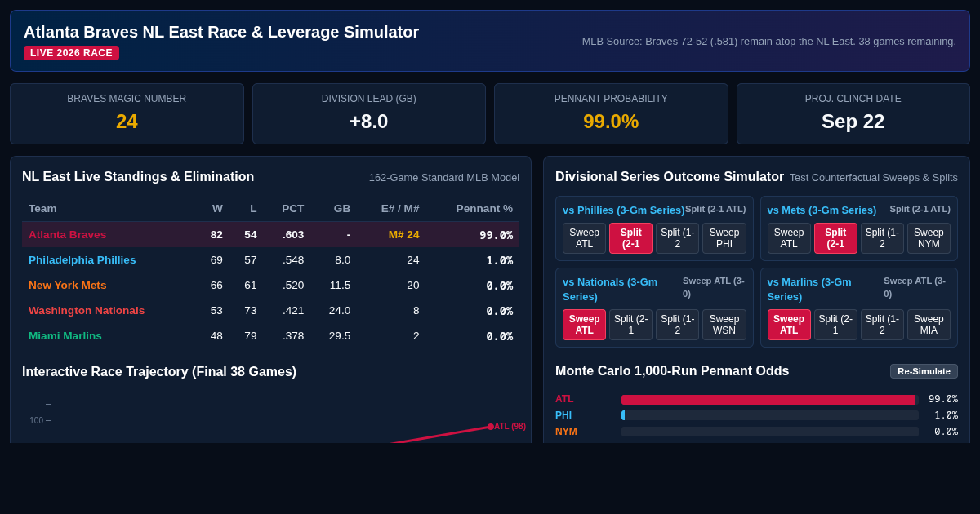Viewport: 980px width, 514px height.
Task: Click the vs Marlins (3-Gm Series) title
Action: [x=809, y=289]
